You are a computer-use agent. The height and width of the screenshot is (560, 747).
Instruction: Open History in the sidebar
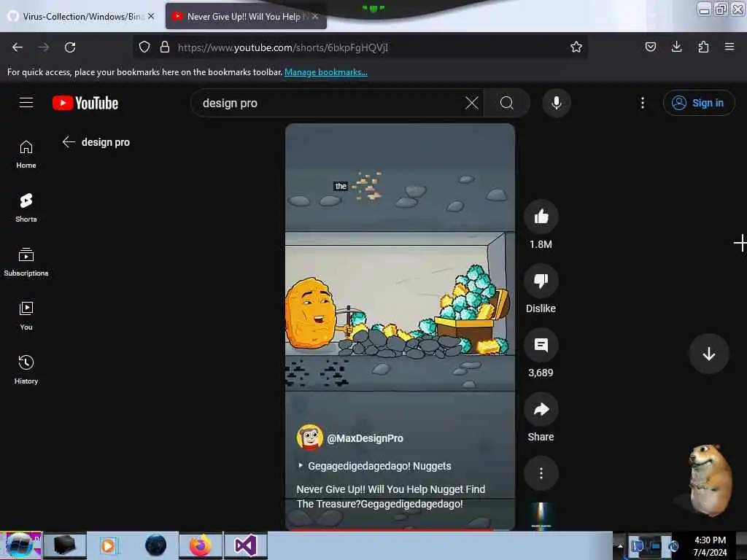[x=26, y=370]
